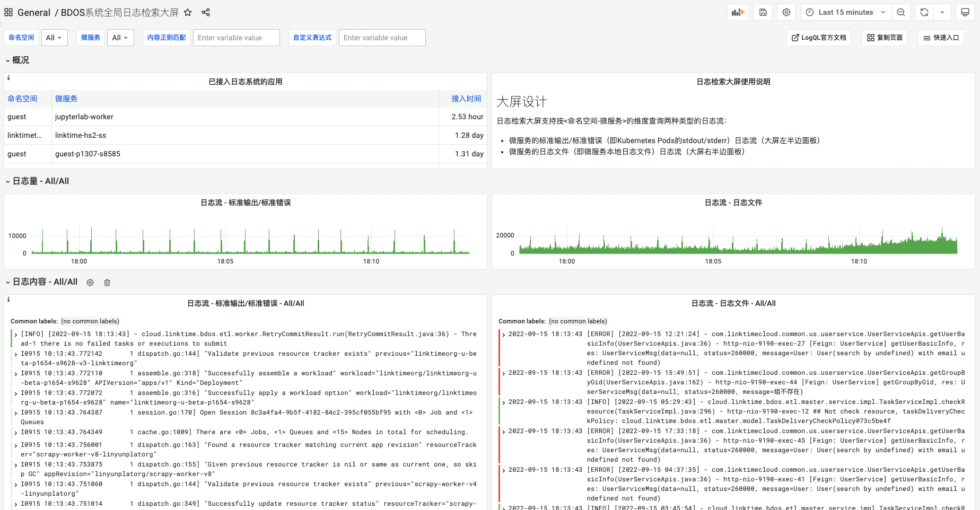Open 日志流 - 标准输出/标准错误 - All/All title menu
The image size is (980, 510).
coord(246,303)
